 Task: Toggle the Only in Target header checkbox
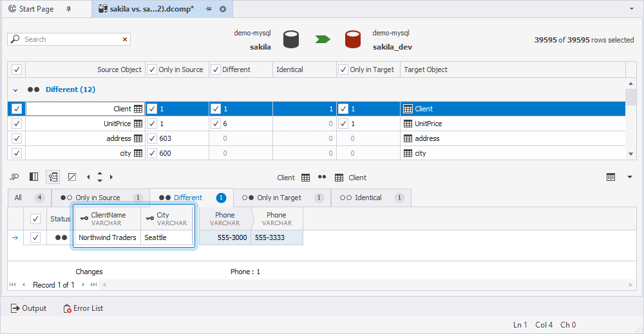click(x=343, y=70)
